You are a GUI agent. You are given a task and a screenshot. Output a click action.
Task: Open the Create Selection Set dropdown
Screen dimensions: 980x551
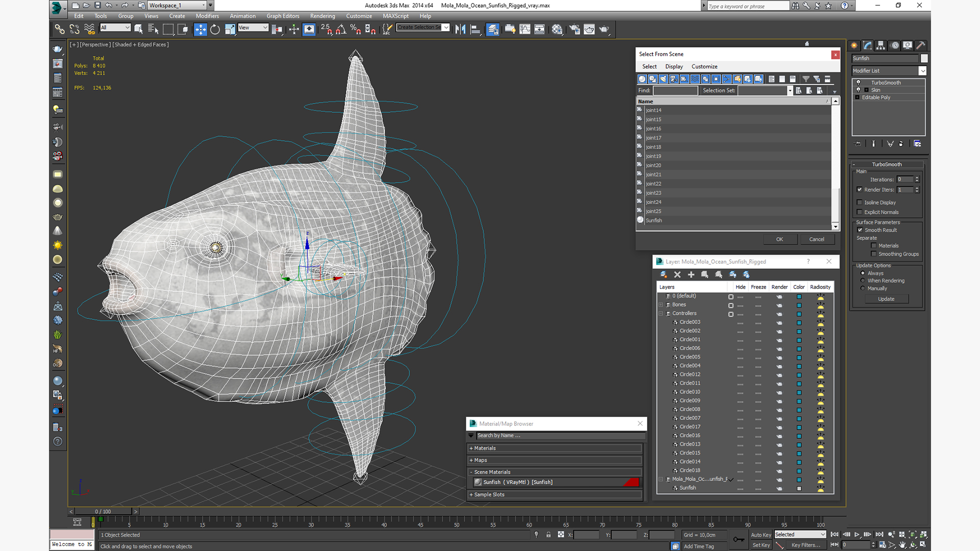click(446, 28)
